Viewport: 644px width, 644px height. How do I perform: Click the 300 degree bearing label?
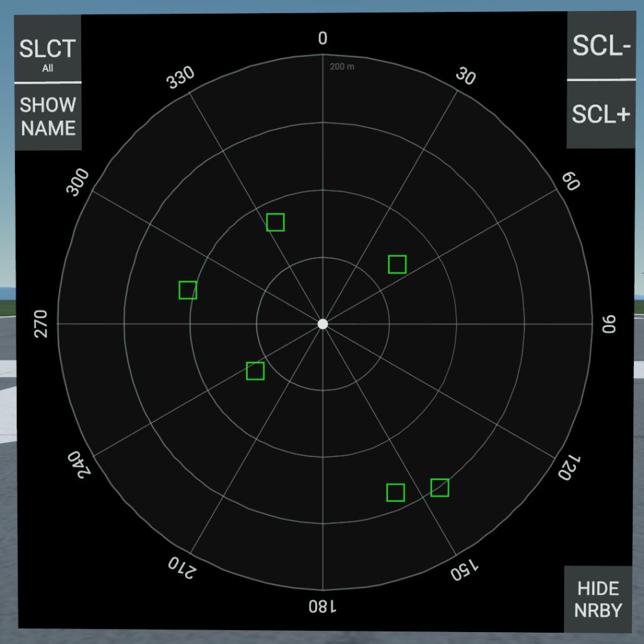coord(79,183)
